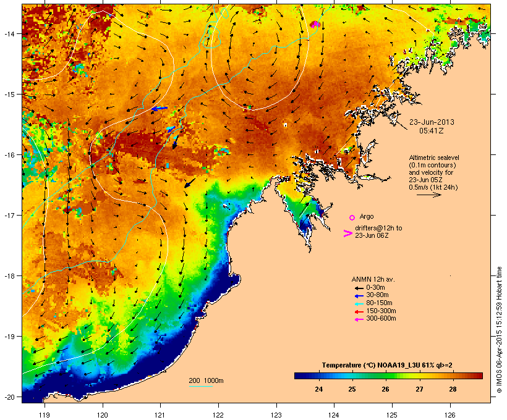This screenshot has height=420, width=507.
Task: Click the magenta 300-600m legend arrow
Action: click(359, 319)
